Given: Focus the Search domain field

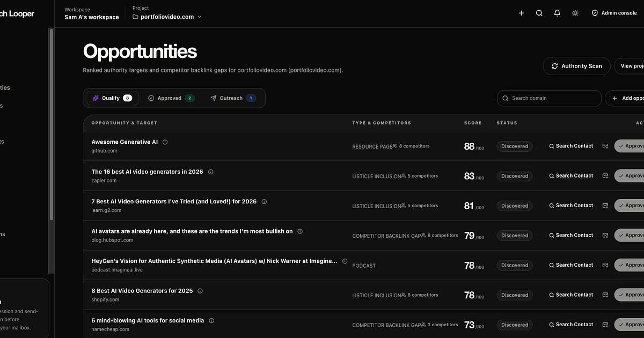Looking at the screenshot, I should pos(549,98).
